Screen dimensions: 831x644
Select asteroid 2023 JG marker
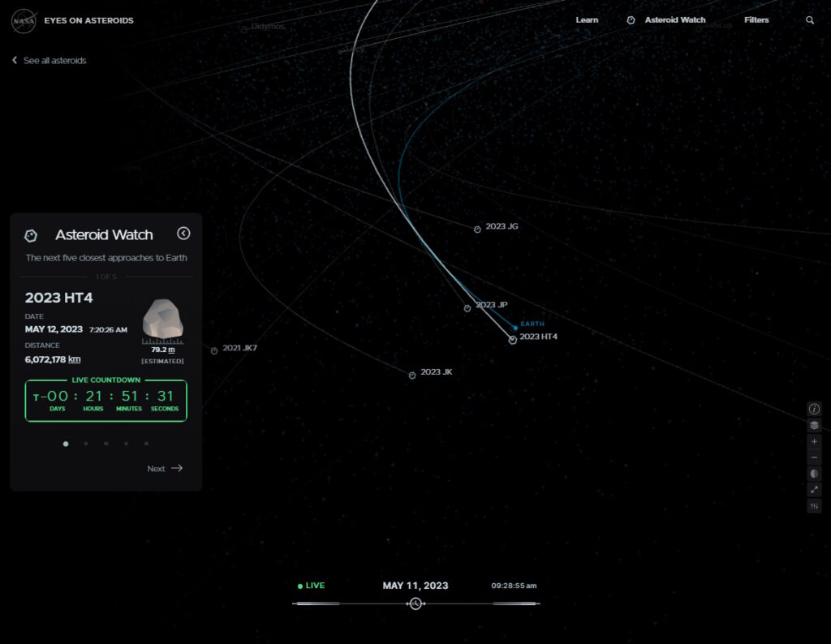coord(477,230)
